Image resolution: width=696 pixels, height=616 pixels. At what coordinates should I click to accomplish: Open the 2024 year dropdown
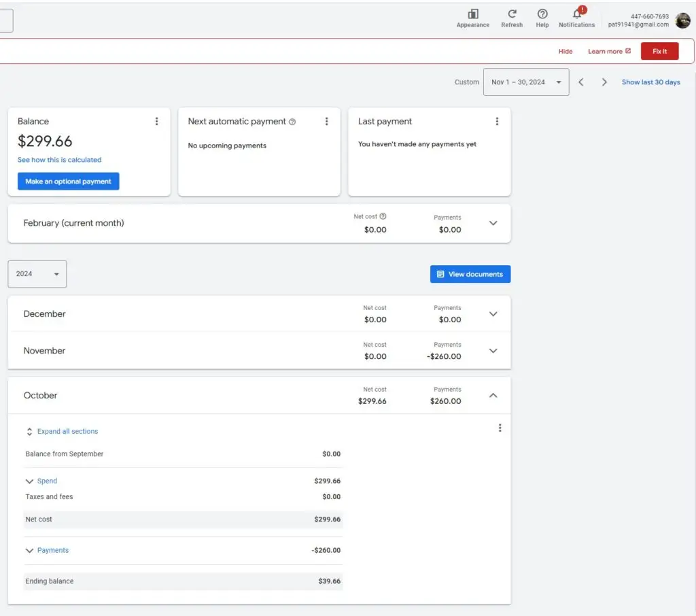[x=37, y=274]
